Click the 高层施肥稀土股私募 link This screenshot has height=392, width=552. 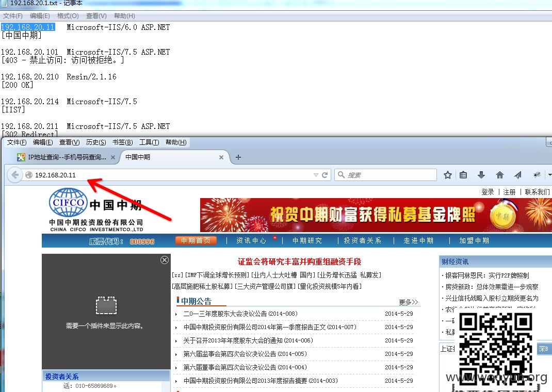pos(202,286)
